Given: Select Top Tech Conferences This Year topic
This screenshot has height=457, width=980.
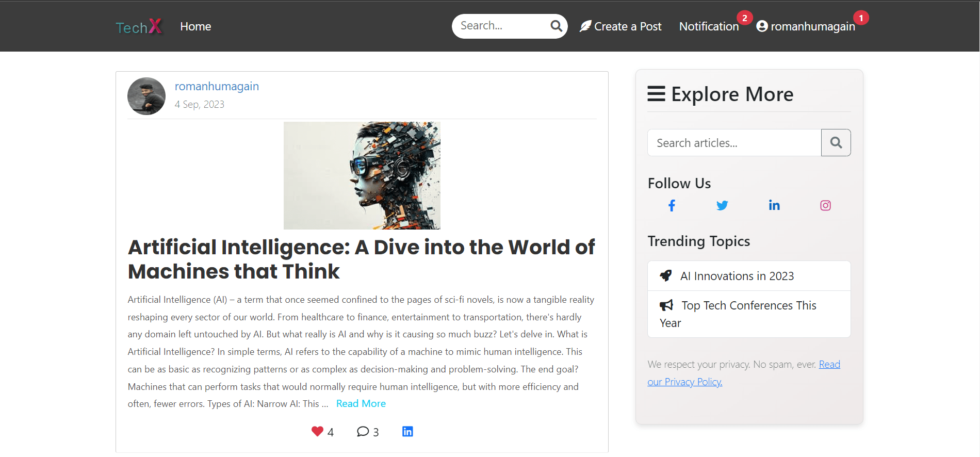Looking at the screenshot, I should (x=749, y=314).
